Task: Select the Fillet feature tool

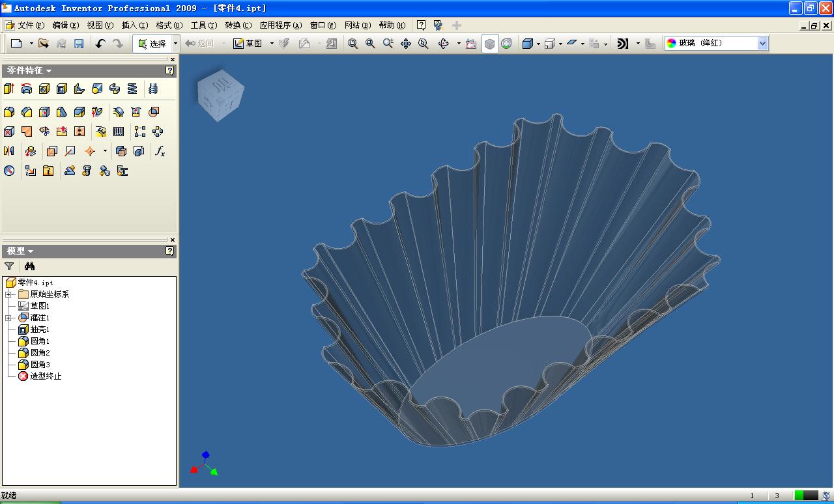Action: [x=9, y=112]
